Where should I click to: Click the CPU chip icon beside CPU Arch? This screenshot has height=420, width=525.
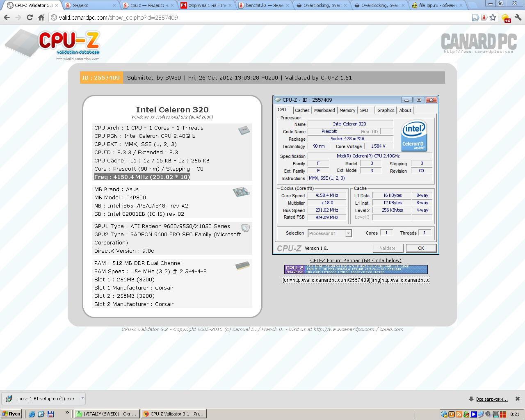(x=244, y=130)
